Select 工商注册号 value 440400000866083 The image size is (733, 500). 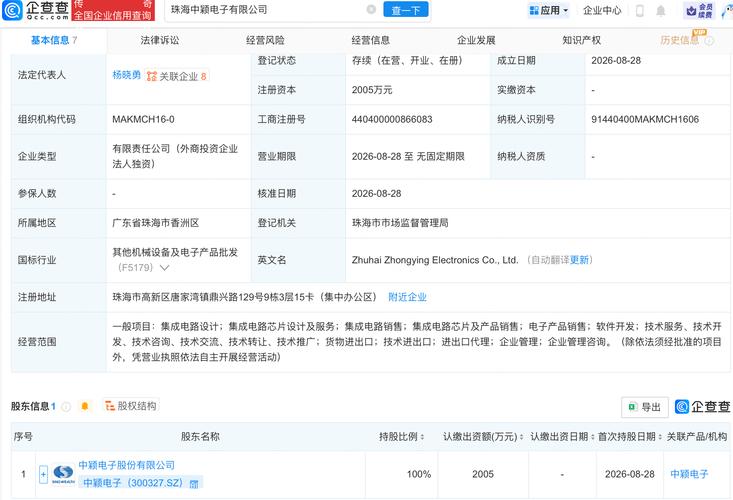coord(392,119)
